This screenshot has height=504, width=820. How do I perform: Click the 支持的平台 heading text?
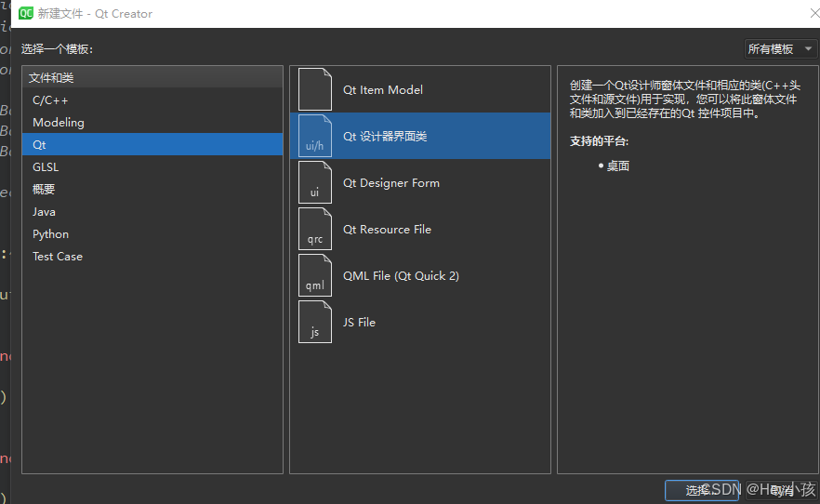[x=599, y=141]
